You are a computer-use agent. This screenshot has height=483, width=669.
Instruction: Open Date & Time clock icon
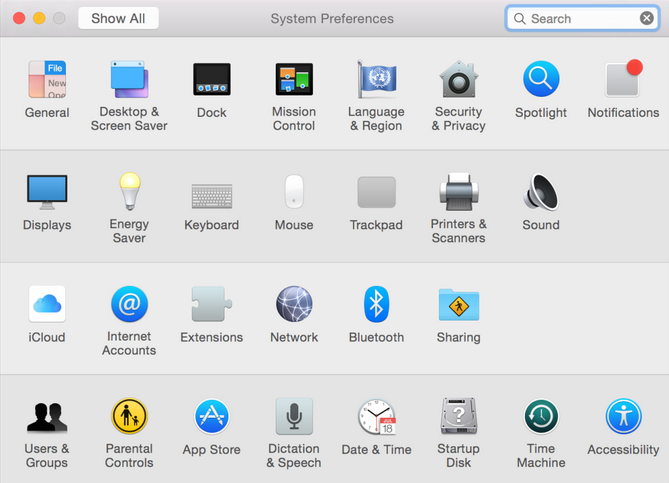click(377, 417)
